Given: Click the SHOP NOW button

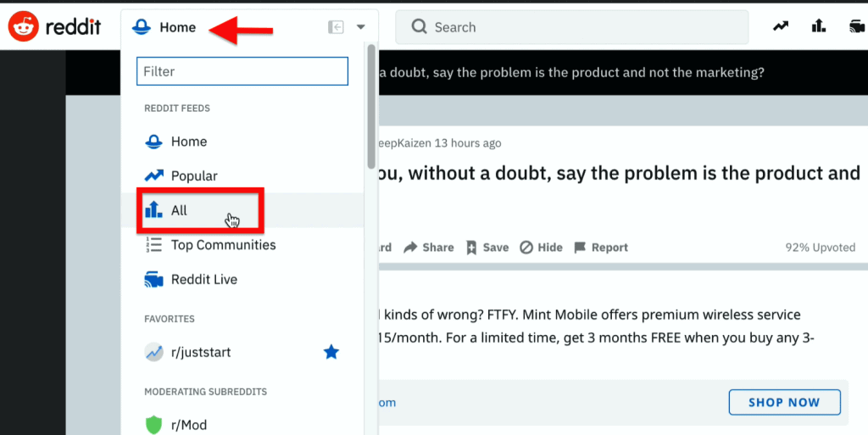Looking at the screenshot, I should [x=784, y=402].
